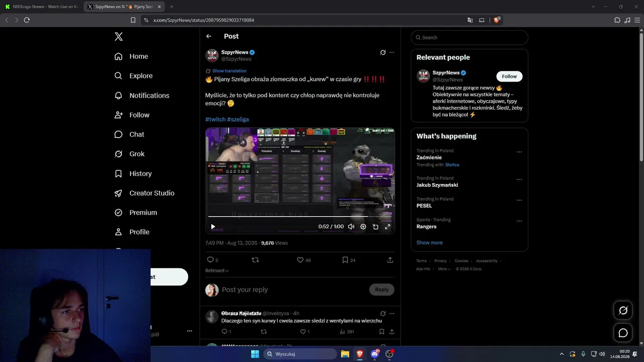Open History in the sidebar
The width and height of the screenshot is (644, 362).
[x=133, y=173]
